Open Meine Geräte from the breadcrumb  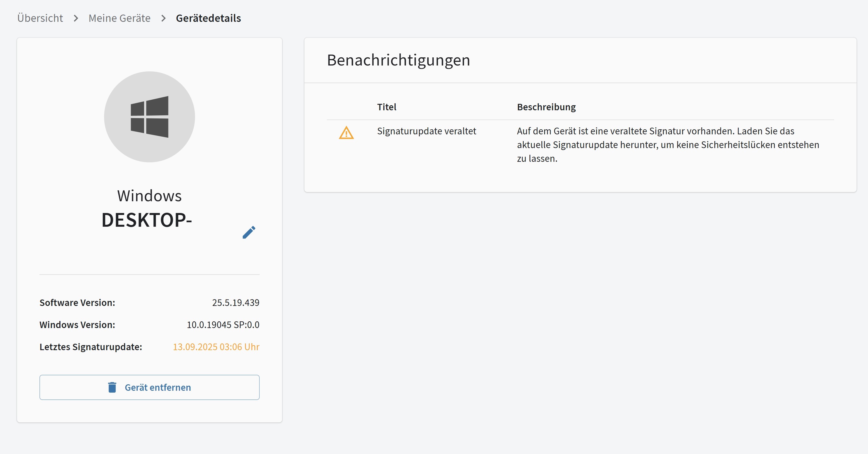(119, 18)
